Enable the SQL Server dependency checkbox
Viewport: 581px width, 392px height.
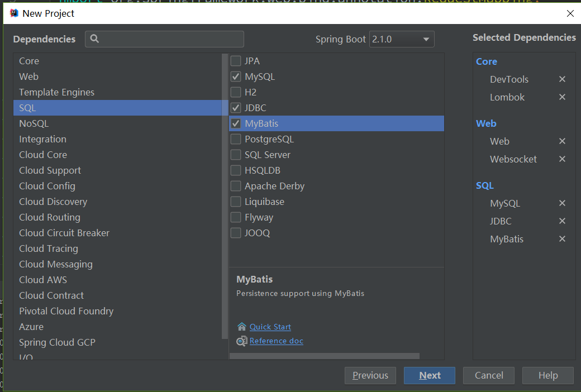coord(236,155)
